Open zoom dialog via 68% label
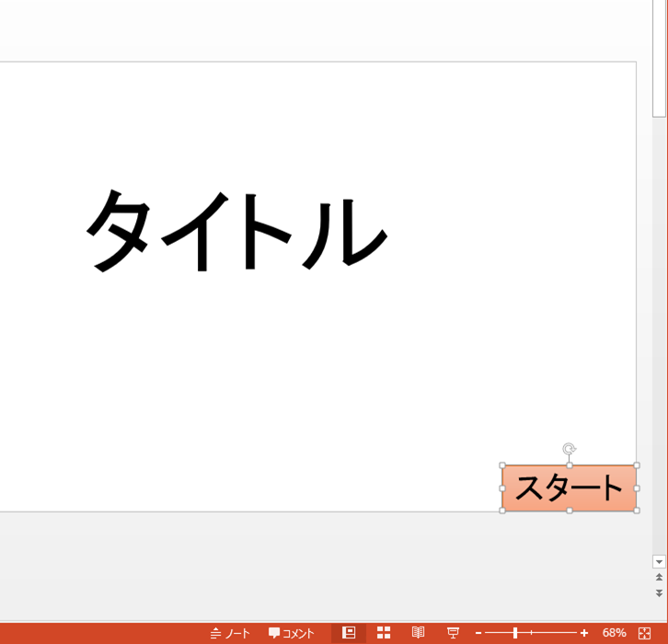Screen dimensions: 668x644 [x=614, y=633]
